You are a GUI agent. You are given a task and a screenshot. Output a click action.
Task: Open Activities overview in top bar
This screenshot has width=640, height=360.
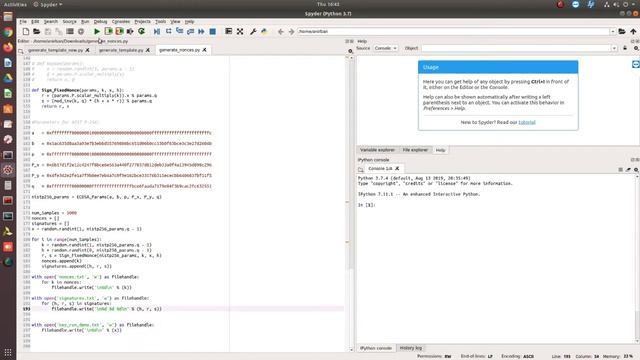click(x=15, y=4)
